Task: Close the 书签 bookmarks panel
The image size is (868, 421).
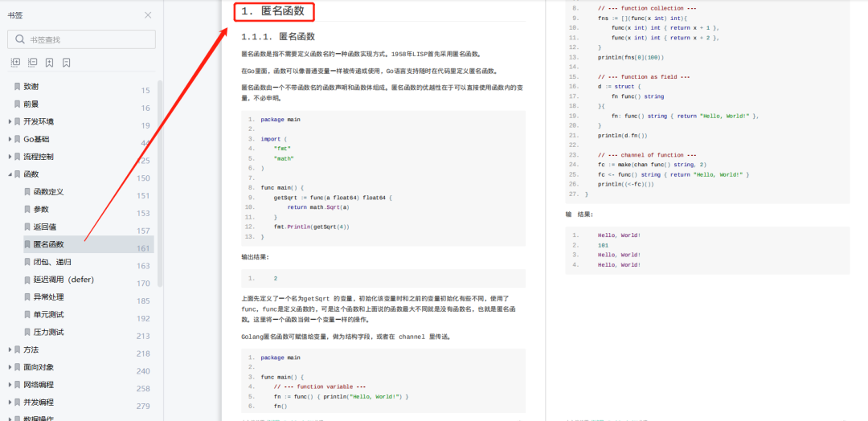Action: [x=148, y=15]
